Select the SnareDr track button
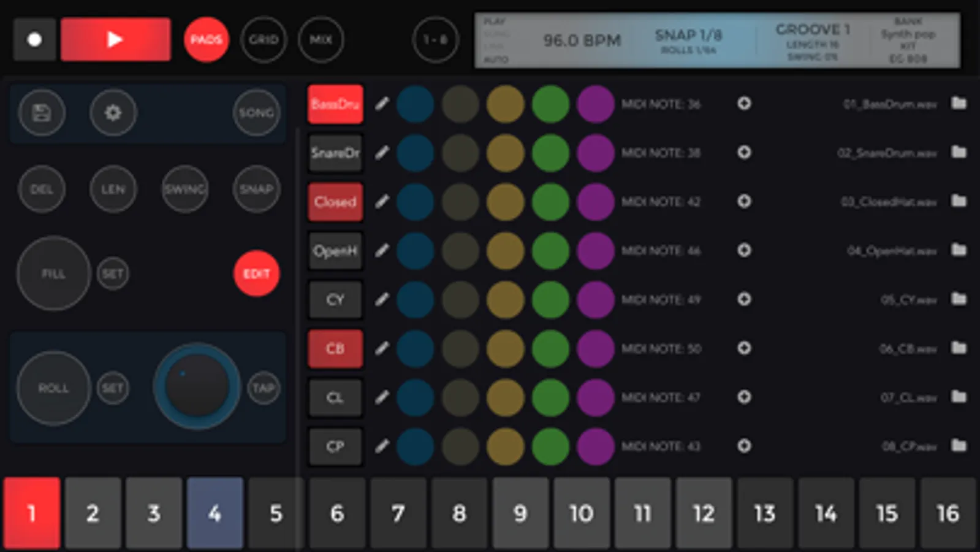This screenshot has width=980, height=552. pos(335,153)
